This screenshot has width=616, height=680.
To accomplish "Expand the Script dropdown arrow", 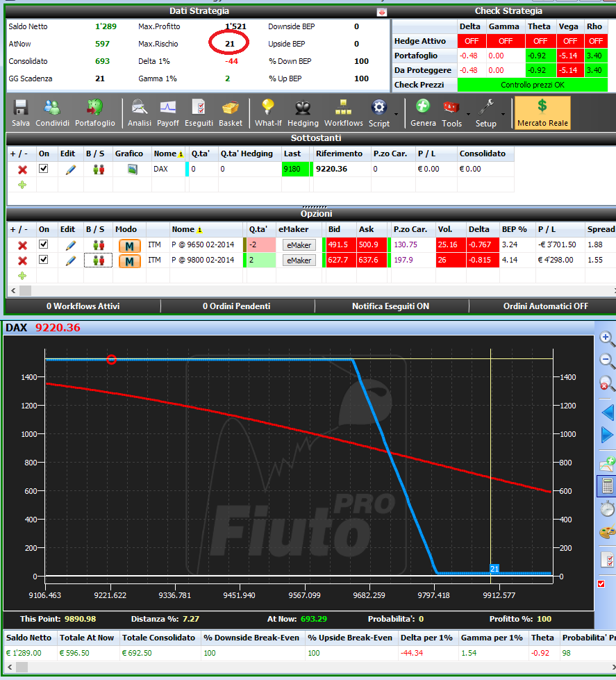I will click(397, 115).
